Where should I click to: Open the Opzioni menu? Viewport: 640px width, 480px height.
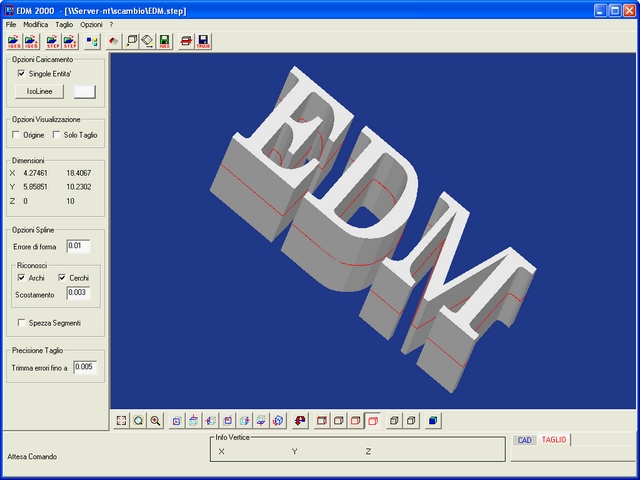pos(91,24)
